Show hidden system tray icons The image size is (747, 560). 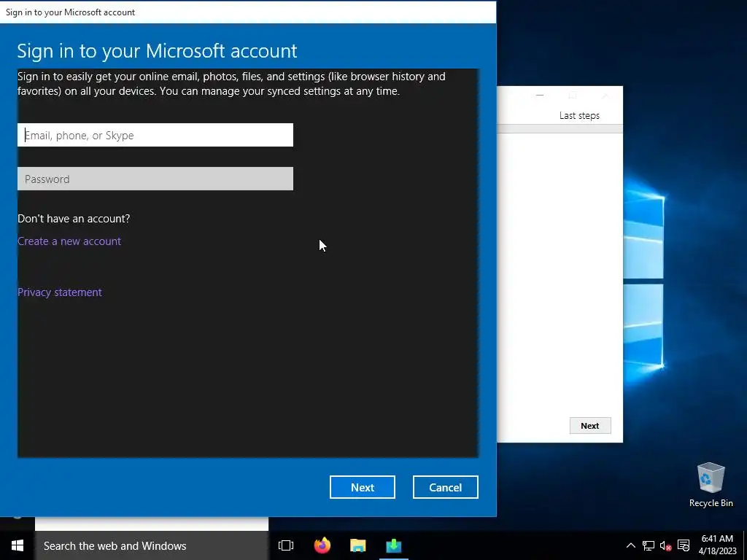[630, 545]
